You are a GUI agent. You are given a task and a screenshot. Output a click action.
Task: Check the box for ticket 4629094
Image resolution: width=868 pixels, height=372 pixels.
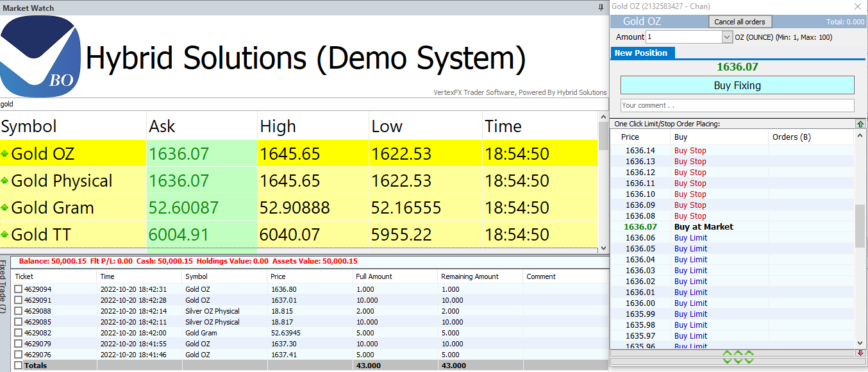[19, 289]
